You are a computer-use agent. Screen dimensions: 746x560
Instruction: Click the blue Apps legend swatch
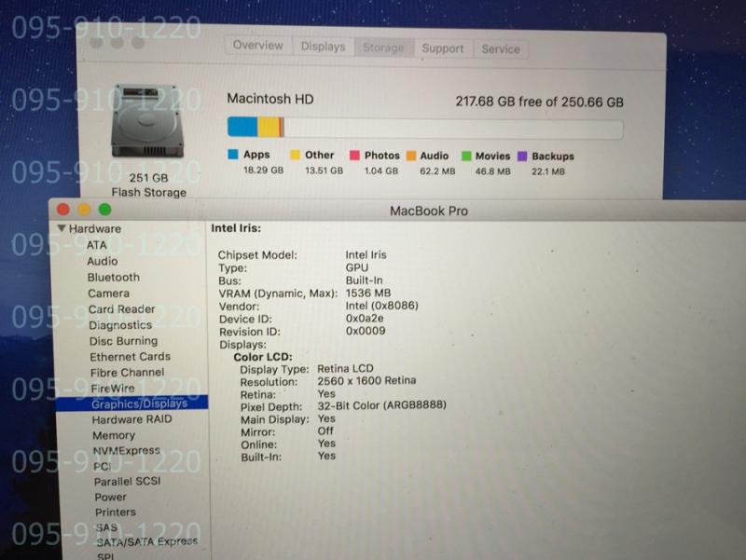coord(233,154)
